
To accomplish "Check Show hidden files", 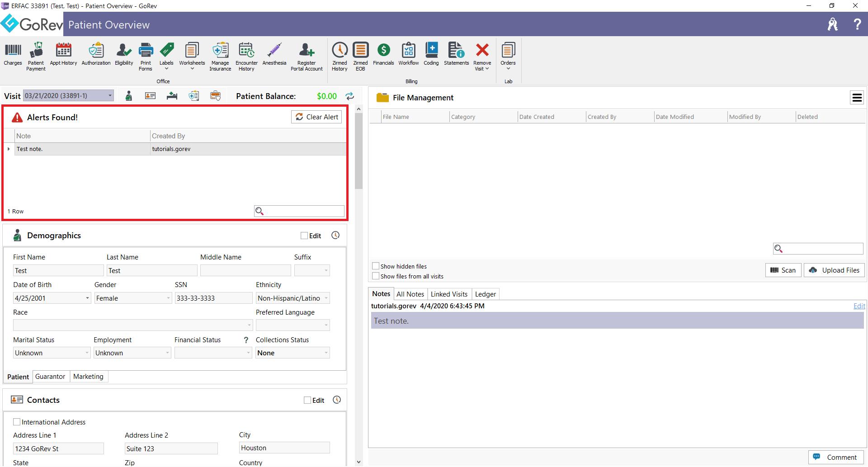I will (x=376, y=266).
